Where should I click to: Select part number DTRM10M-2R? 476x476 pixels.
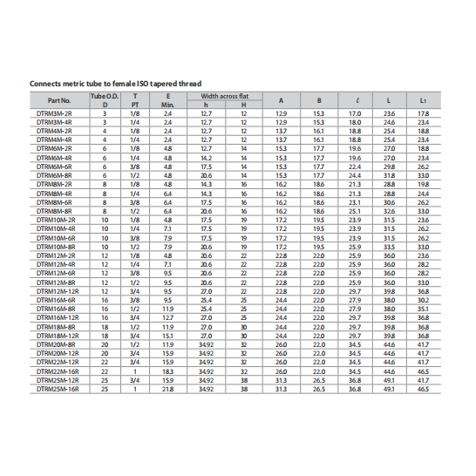[56, 221]
